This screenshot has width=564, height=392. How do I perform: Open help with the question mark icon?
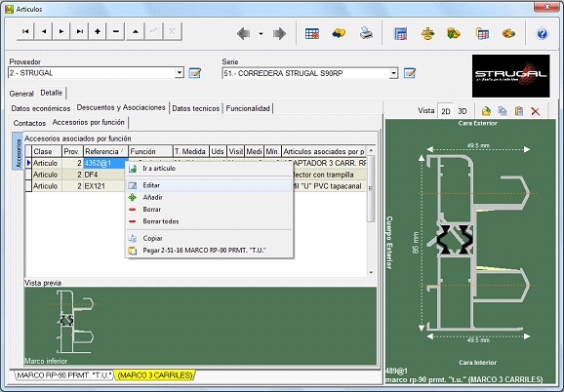543,34
